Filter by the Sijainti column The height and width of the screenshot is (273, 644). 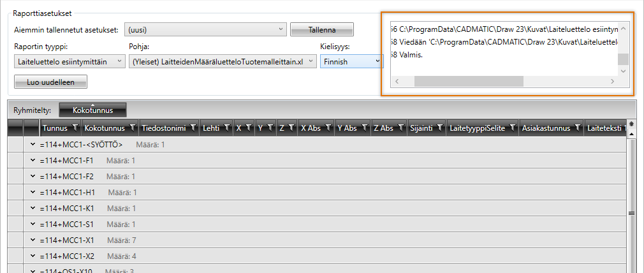(439, 128)
